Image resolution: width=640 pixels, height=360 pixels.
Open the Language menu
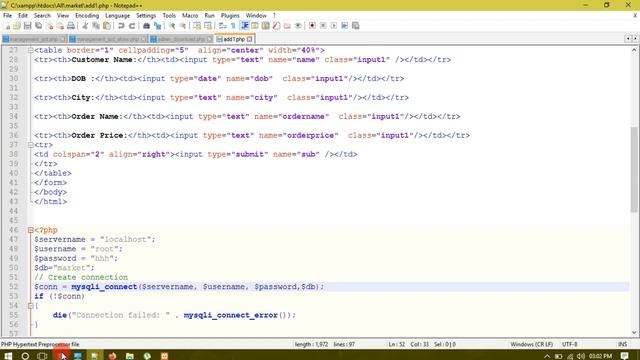[x=118, y=16]
